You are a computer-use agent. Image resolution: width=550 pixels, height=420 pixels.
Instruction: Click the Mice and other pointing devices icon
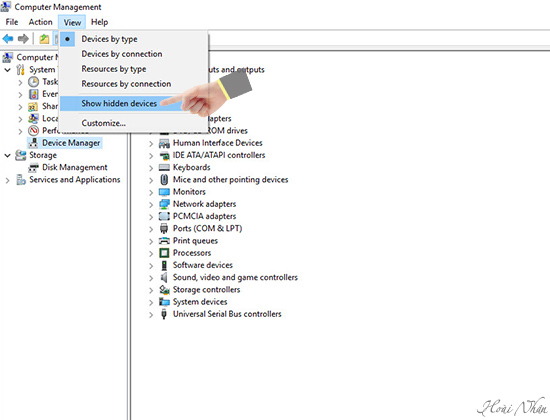click(164, 180)
